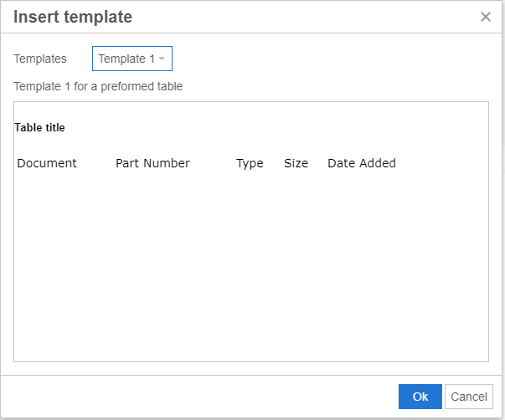Open the Template 1 dropdown
505x420 pixels.
pyautogui.click(x=132, y=59)
